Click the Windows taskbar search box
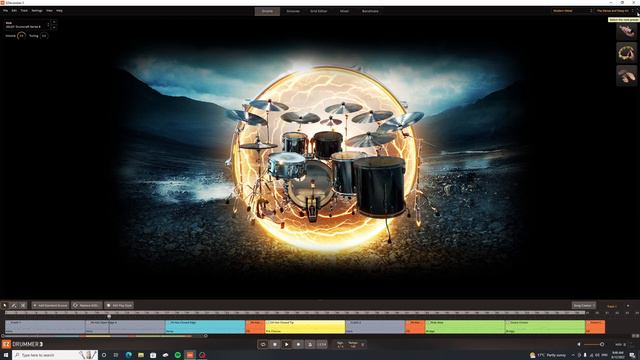 (x=55, y=355)
